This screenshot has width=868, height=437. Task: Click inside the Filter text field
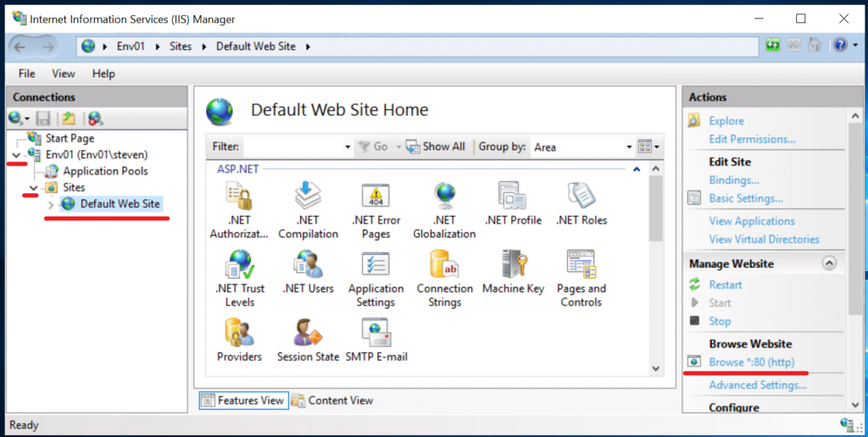[x=292, y=147]
